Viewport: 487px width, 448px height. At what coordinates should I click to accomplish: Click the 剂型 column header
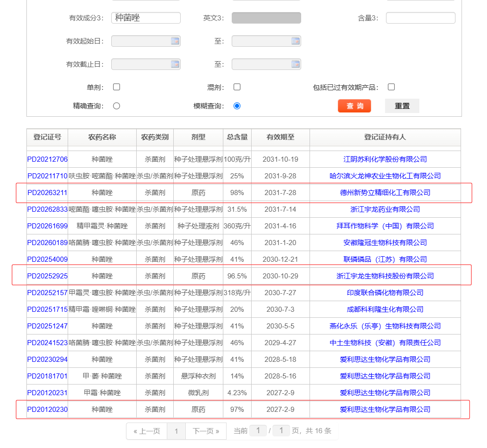pyautogui.click(x=198, y=137)
